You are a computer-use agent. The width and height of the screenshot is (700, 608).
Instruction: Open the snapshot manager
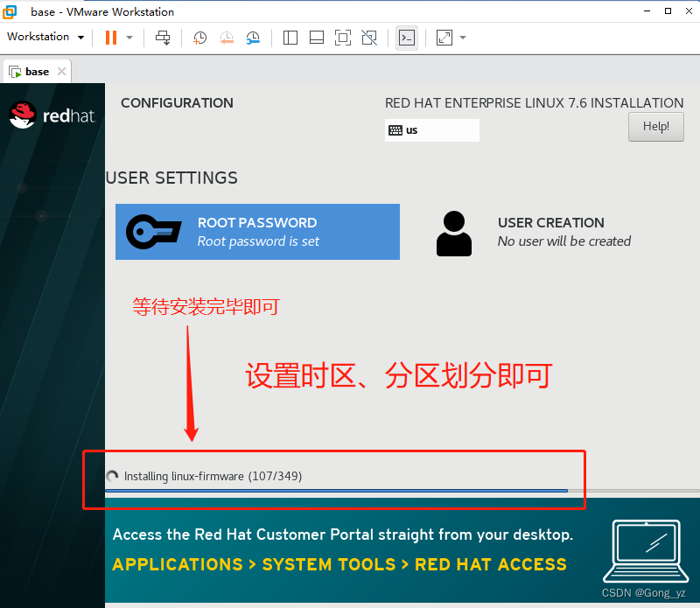[x=253, y=38]
